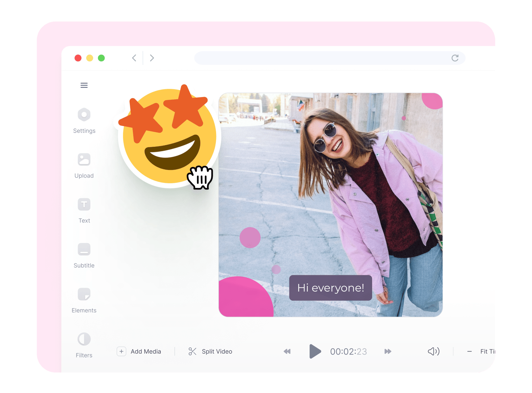Mute audio with the speaker icon
The image size is (532, 393).
point(434,351)
